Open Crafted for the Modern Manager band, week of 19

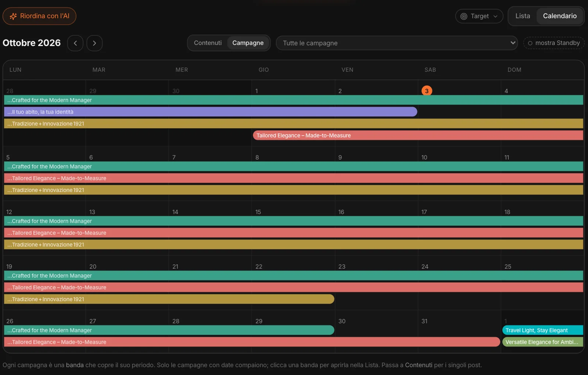tap(294, 276)
